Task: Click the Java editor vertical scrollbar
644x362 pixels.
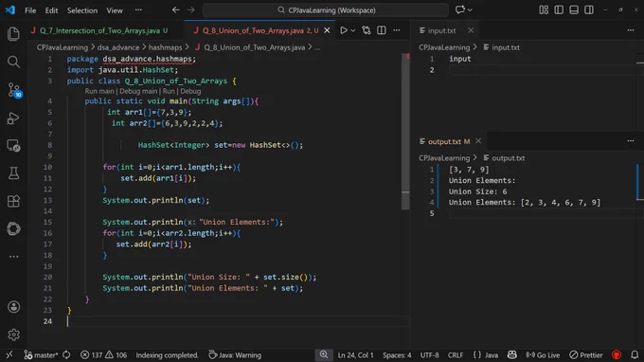Action: click(x=405, y=132)
